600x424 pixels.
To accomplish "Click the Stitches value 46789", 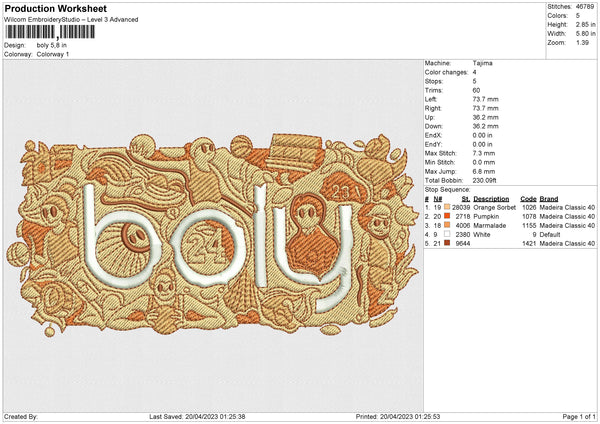I will 585,7.
